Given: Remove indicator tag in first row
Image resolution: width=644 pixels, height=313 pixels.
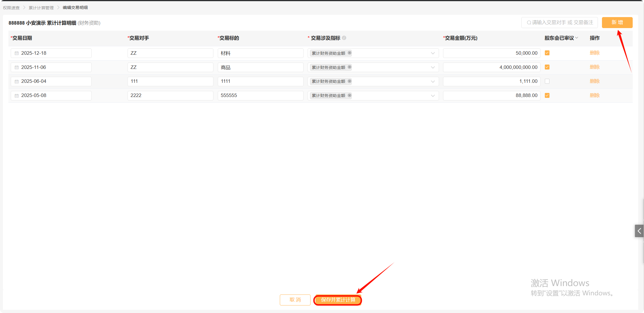Looking at the screenshot, I should click(350, 53).
